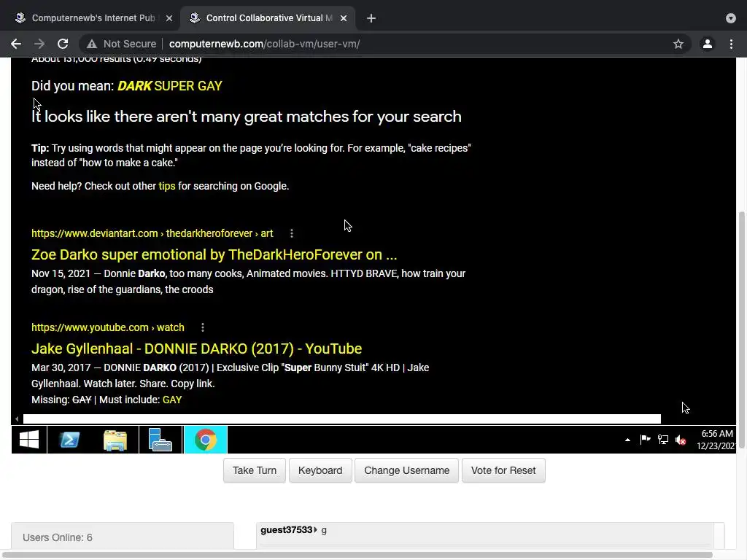Click Must include GAY link
This screenshot has width=747, height=560.
click(x=172, y=400)
